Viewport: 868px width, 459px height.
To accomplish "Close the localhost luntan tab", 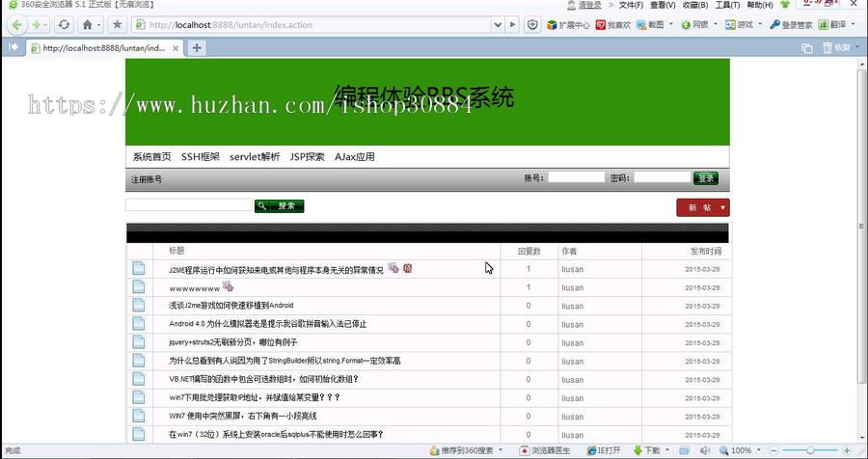I will (x=176, y=48).
